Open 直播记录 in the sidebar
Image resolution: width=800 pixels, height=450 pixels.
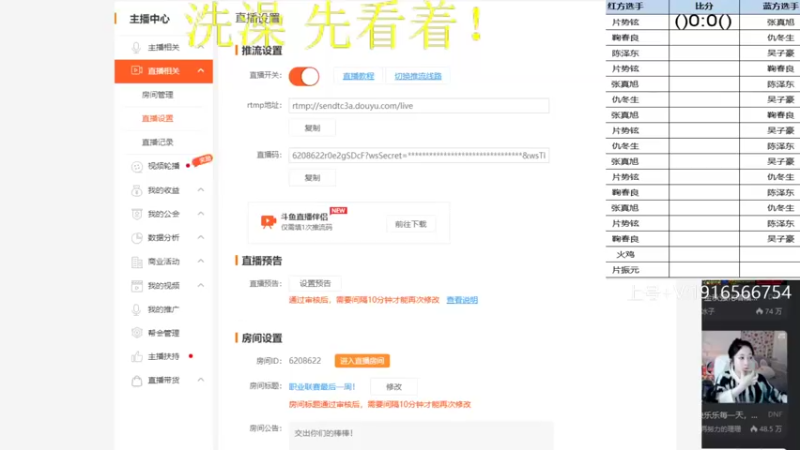pos(158,142)
